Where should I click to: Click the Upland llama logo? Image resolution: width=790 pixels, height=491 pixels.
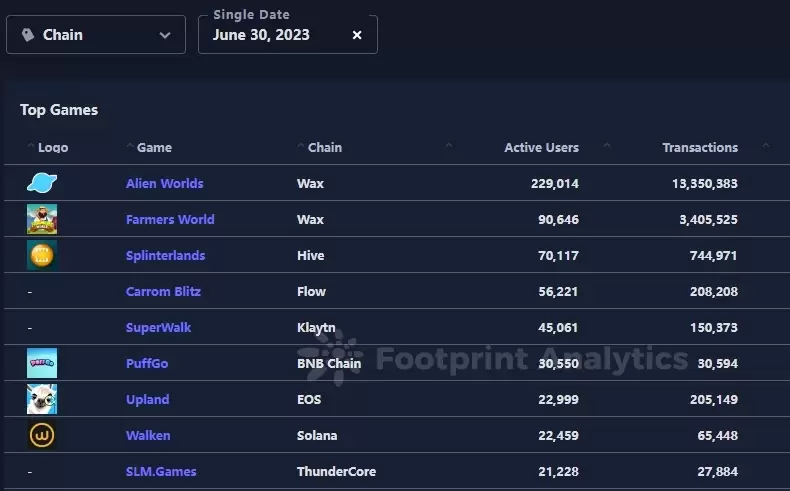pos(42,399)
